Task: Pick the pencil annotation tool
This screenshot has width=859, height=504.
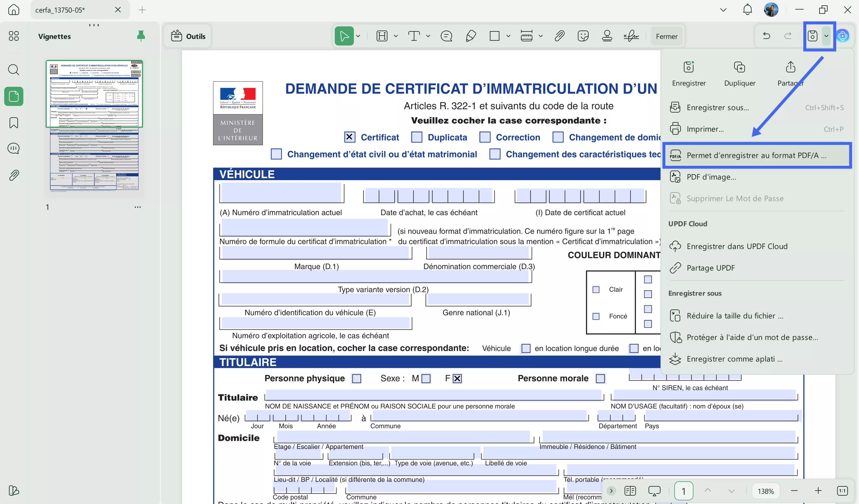Action: (471, 36)
